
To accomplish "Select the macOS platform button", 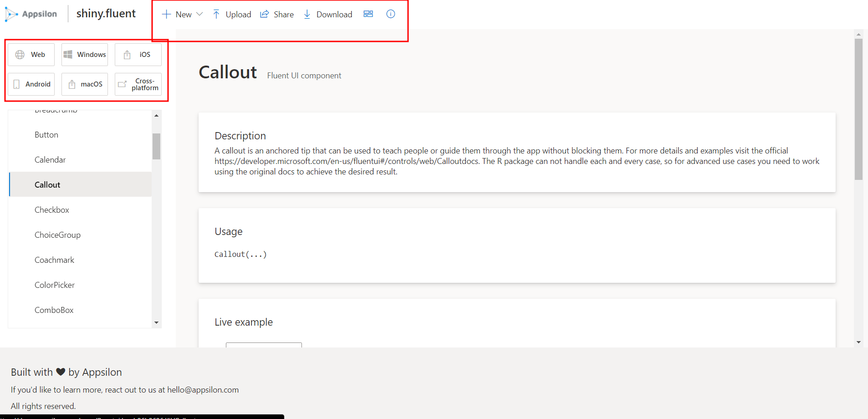I will (x=84, y=84).
